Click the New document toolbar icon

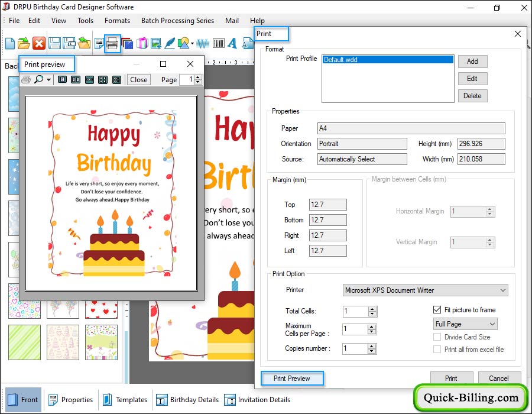pyautogui.click(x=10, y=43)
